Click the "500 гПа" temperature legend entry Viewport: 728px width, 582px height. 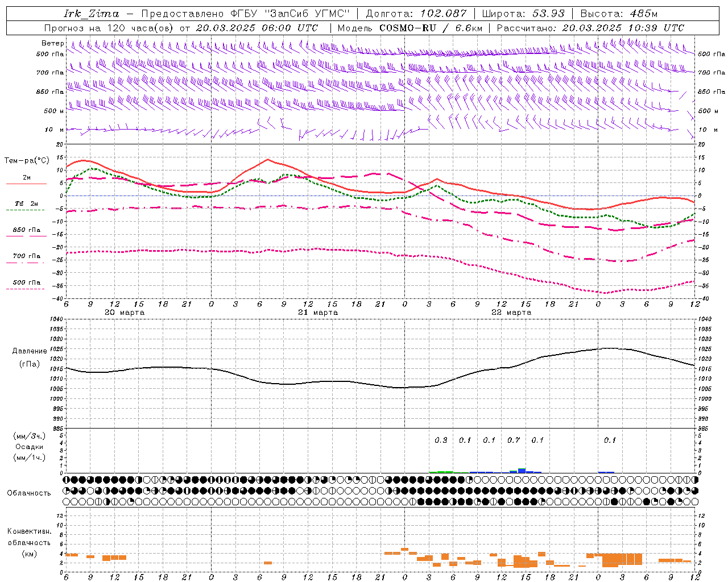click(x=27, y=282)
